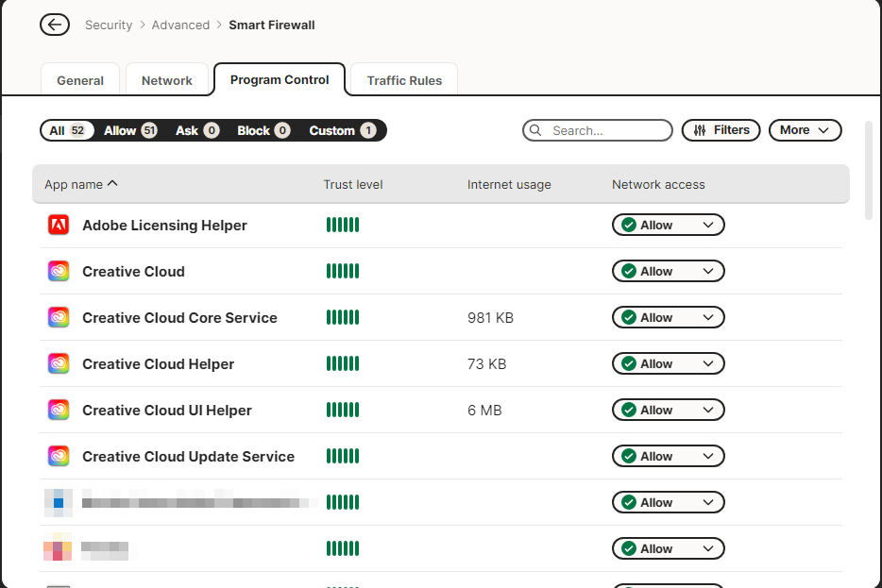Image resolution: width=882 pixels, height=588 pixels.
Task: Click the vertical scrollbar thumb
Action: pyautogui.click(x=869, y=170)
